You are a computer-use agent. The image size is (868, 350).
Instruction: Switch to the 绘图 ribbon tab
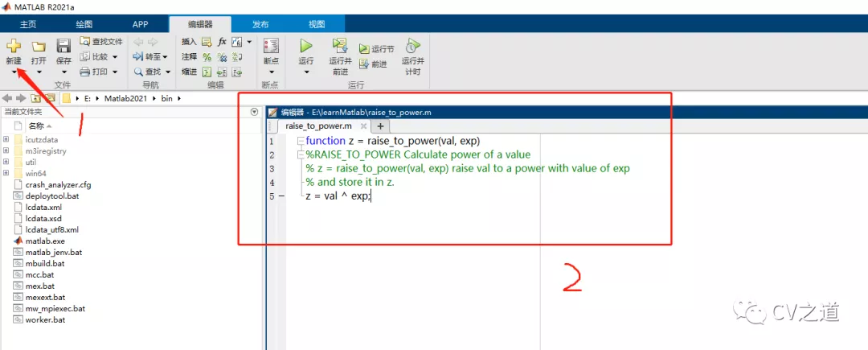click(84, 24)
